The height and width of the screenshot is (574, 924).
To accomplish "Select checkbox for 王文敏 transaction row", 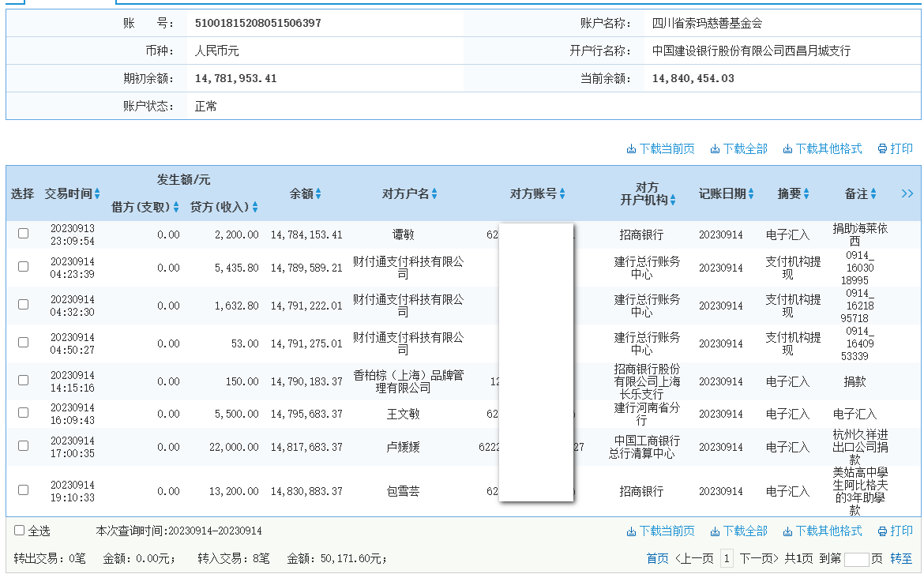I will (24, 412).
